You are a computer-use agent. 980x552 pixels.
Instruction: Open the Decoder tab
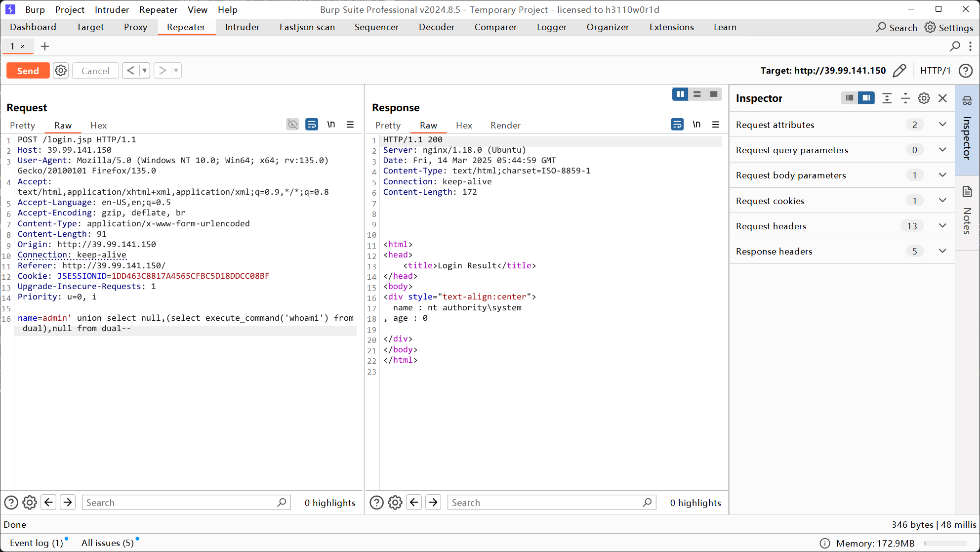tap(437, 27)
